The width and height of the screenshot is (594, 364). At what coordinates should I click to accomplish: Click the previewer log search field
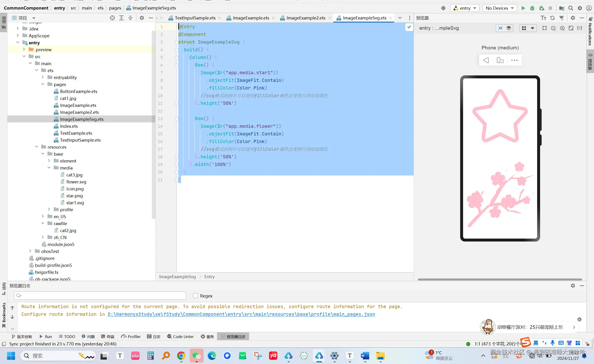(x=100, y=296)
